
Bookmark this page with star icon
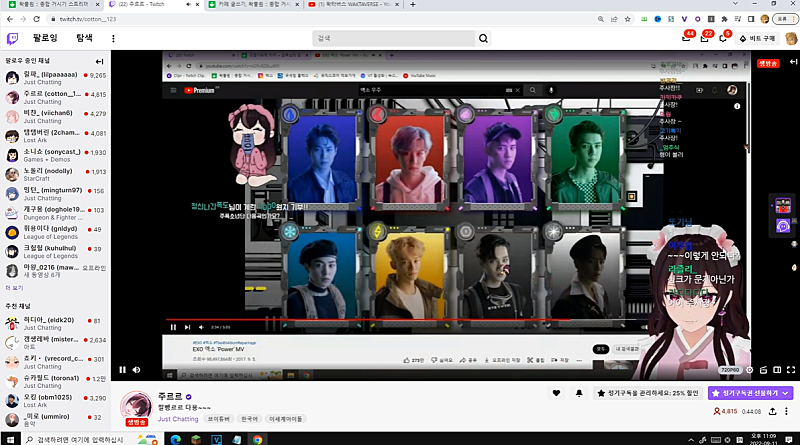pos(628,19)
